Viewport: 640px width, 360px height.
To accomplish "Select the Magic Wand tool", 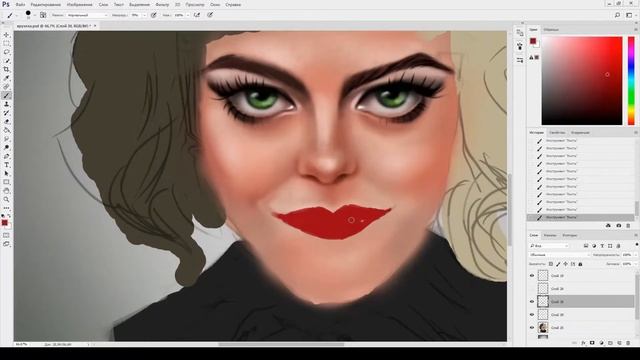I will tap(6, 61).
